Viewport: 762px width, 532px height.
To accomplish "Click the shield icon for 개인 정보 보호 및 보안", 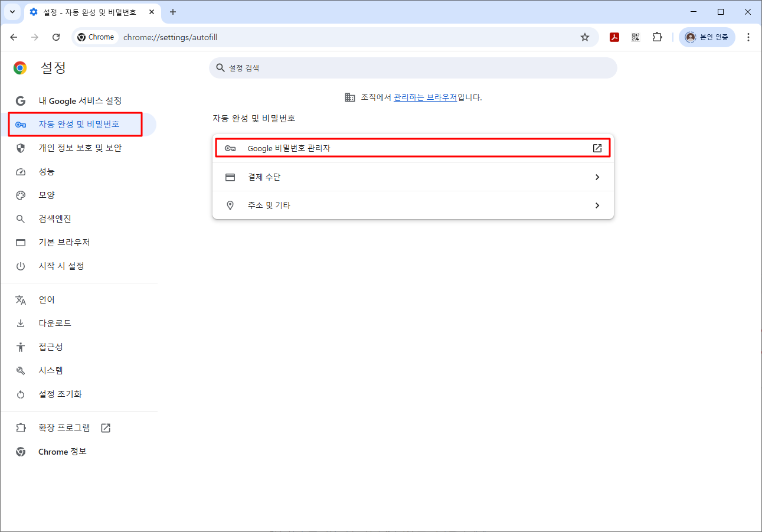I will (21, 148).
